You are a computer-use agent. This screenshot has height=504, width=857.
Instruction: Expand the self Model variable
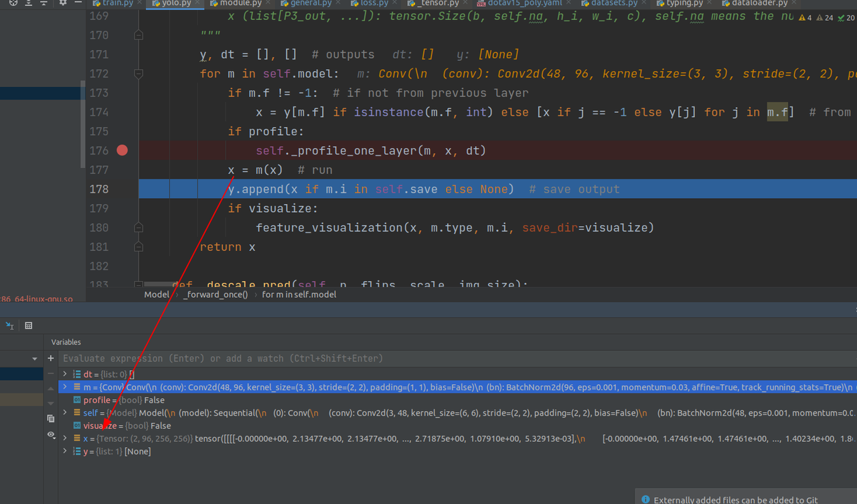(x=65, y=413)
